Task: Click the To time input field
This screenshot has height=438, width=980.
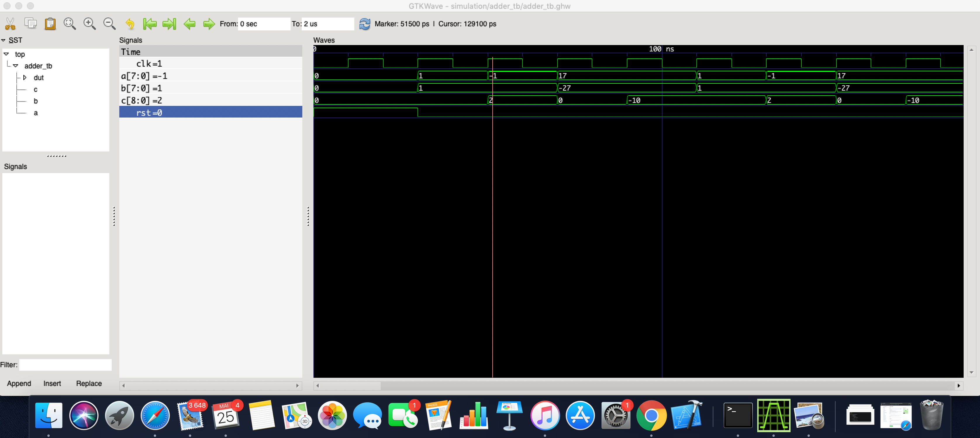Action: [328, 24]
